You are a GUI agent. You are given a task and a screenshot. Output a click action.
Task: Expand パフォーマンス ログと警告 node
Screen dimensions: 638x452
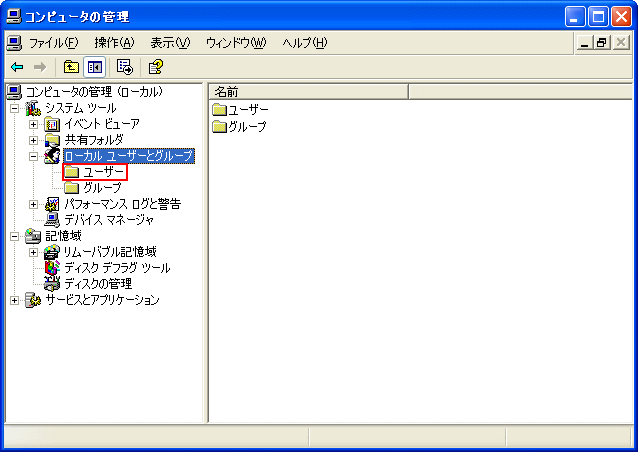coord(33,204)
